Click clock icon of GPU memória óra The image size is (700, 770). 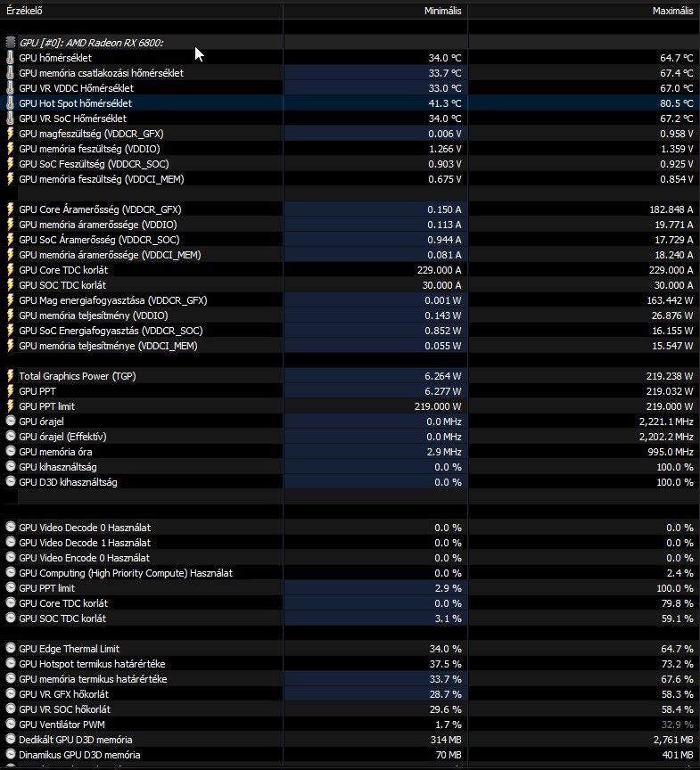[11, 451]
